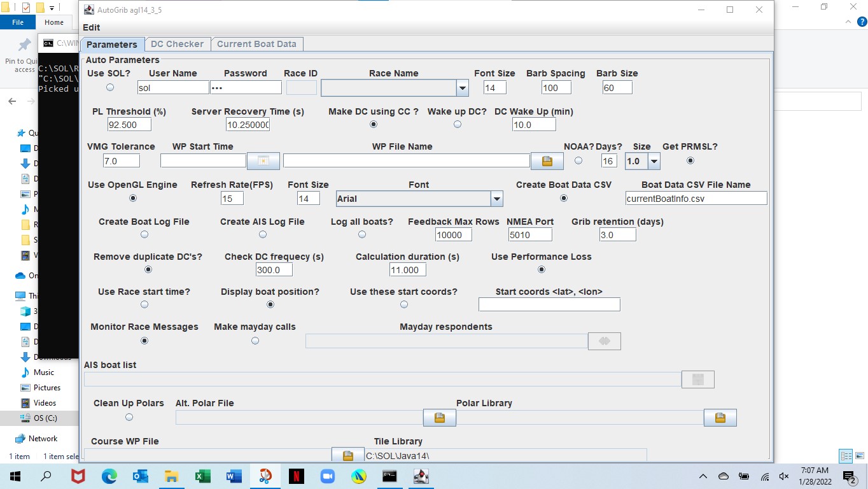Open the AIS boat list selector

(x=697, y=379)
